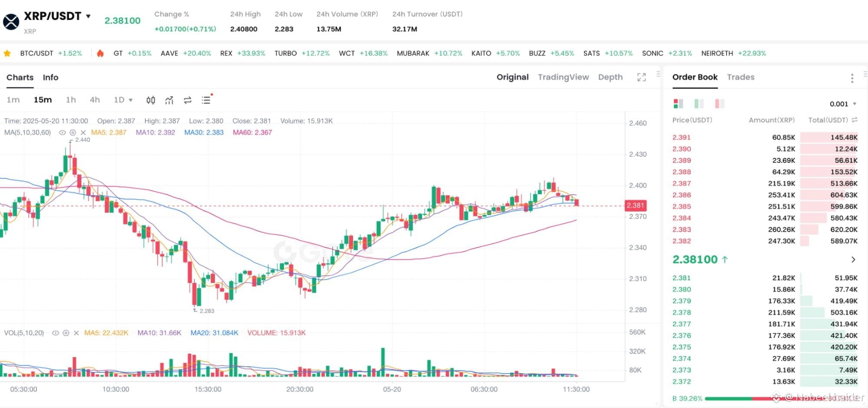Select the 15m timeframe
Viewport: 868px width, 408px height.
click(x=43, y=100)
